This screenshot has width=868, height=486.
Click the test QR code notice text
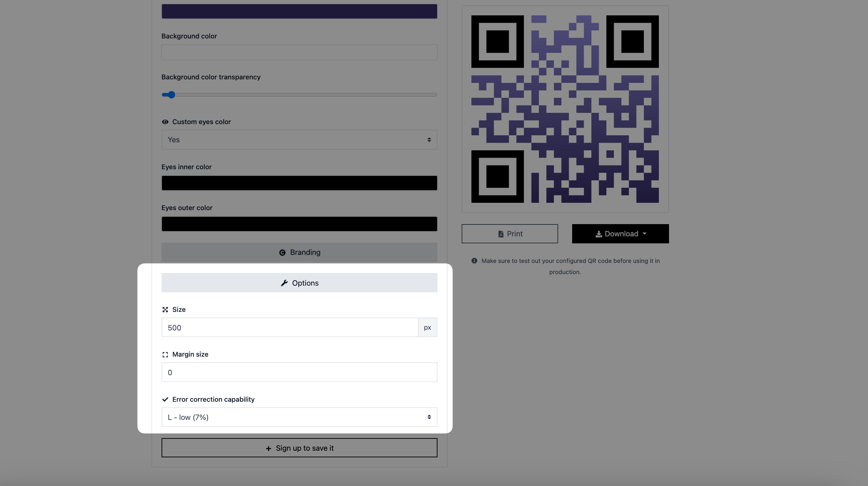pyautogui.click(x=570, y=266)
